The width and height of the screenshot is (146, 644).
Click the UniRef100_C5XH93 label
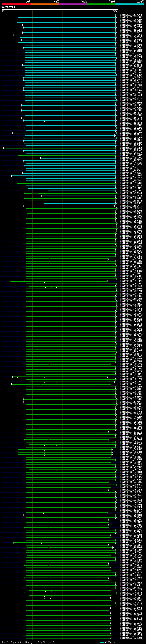point(131,40)
